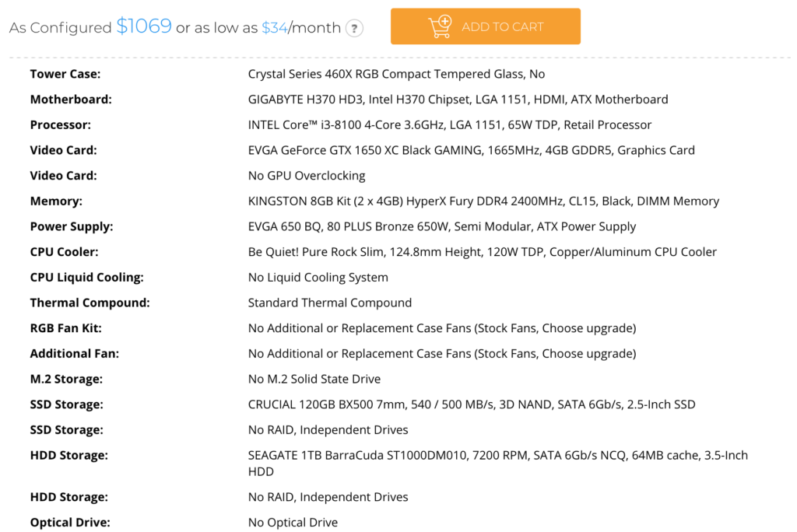797x532 pixels.
Task: Click the EVGA GeForce GTX 1650 description
Action: pos(471,150)
